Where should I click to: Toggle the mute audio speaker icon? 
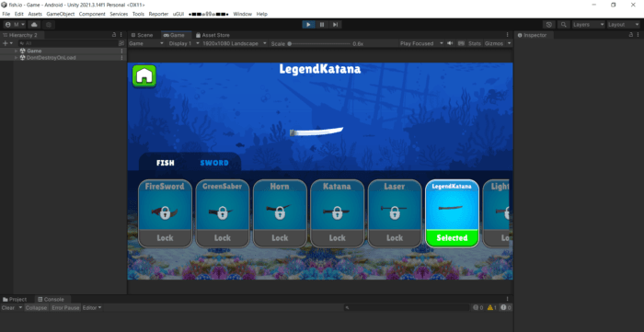(450, 43)
